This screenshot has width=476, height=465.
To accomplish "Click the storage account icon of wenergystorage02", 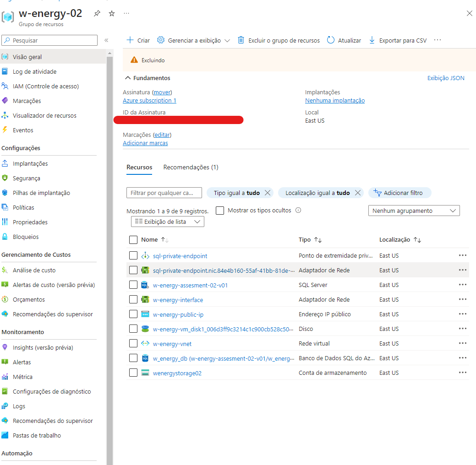I will (x=145, y=373).
